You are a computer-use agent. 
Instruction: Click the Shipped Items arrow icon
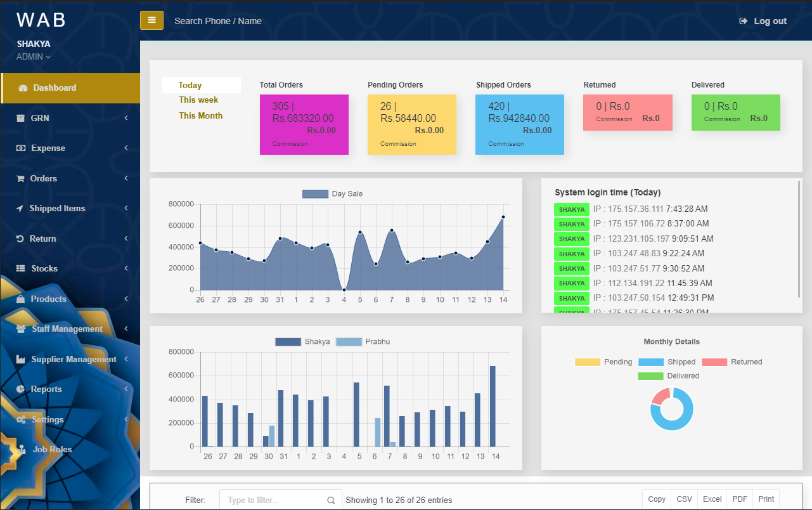tap(20, 209)
